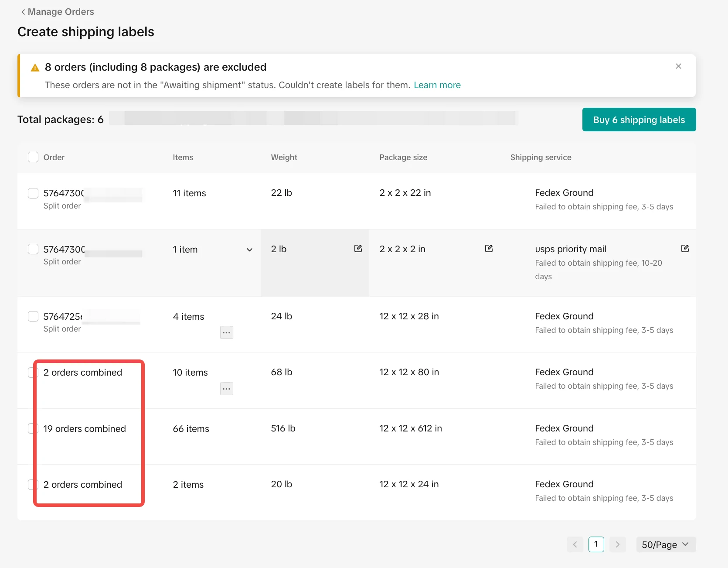The width and height of the screenshot is (728, 568).
Task: Click the 68 lb weight cell
Action: click(x=282, y=372)
